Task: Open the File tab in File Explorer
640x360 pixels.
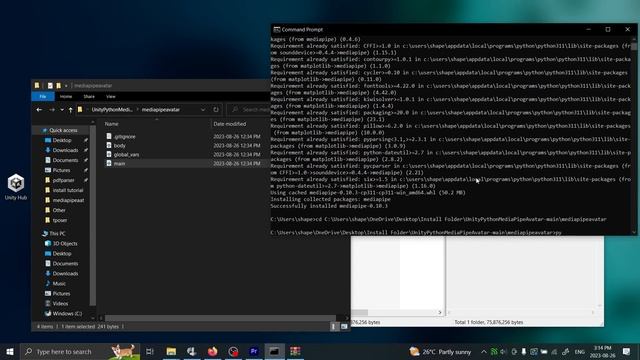Action: pyautogui.click(x=43, y=97)
